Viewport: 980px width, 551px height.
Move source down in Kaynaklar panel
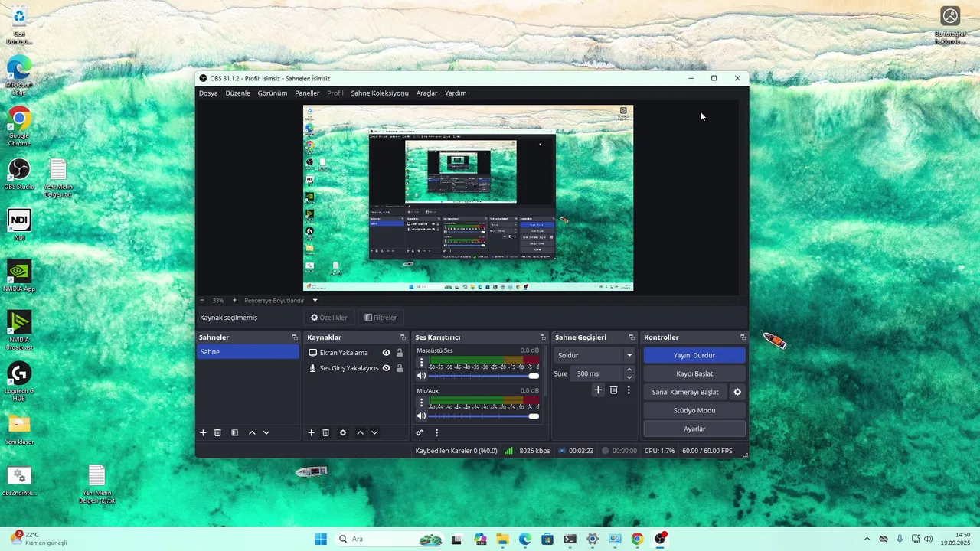pyautogui.click(x=374, y=432)
